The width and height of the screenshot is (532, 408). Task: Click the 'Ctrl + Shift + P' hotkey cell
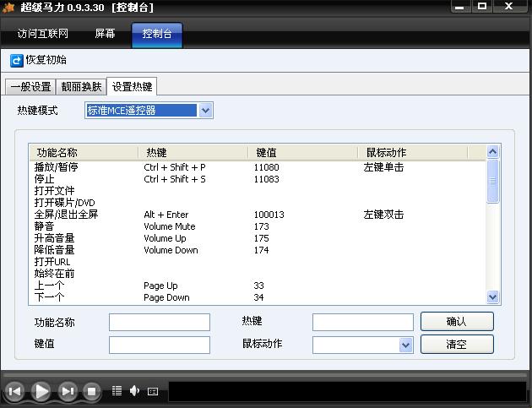point(175,167)
